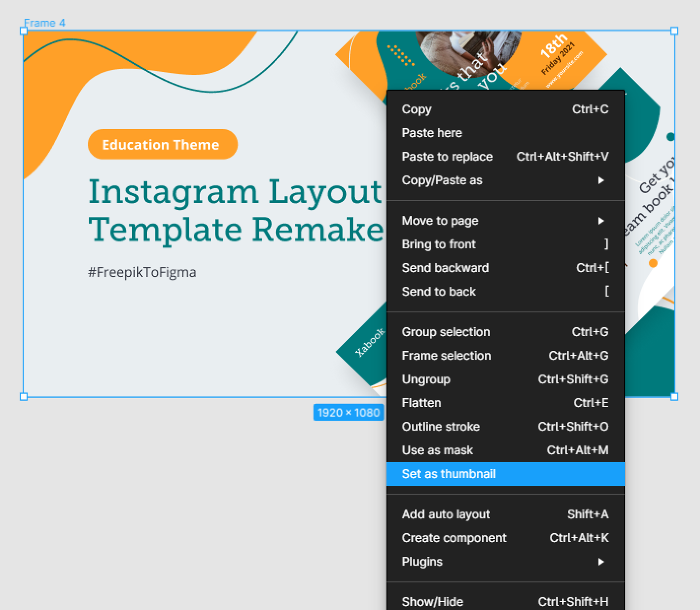Select Paste to replace
The image size is (700, 610).
point(505,157)
